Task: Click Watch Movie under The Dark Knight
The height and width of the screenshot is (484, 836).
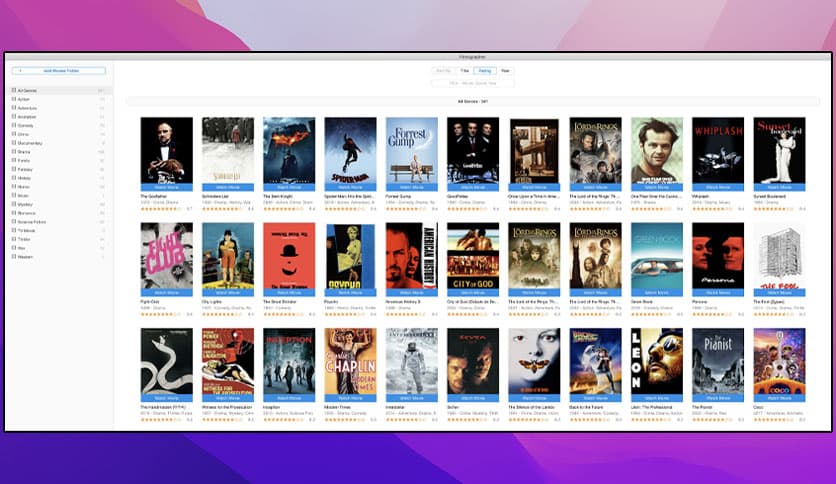Action: [x=289, y=188]
